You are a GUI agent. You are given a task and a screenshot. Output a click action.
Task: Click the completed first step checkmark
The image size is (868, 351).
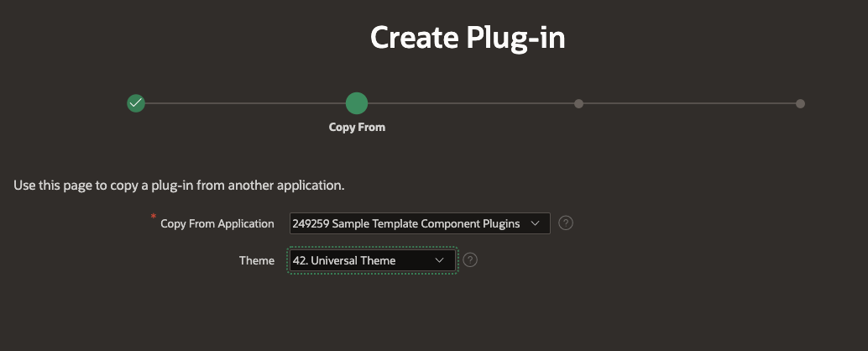click(136, 103)
